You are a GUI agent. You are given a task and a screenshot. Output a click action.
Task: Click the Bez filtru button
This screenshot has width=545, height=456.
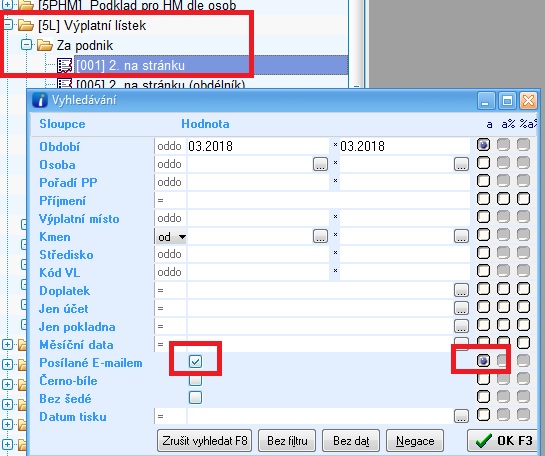pos(287,441)
